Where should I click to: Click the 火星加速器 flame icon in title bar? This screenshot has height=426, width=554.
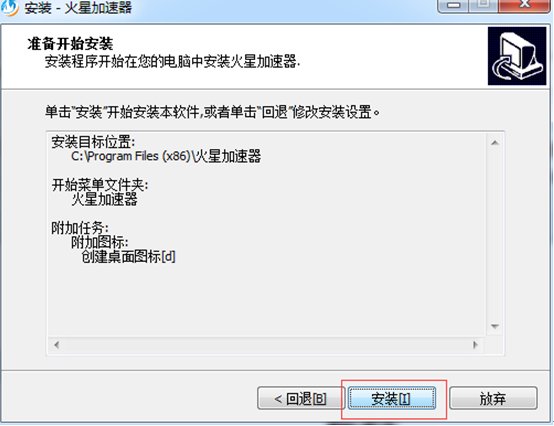tap(10, 7)
